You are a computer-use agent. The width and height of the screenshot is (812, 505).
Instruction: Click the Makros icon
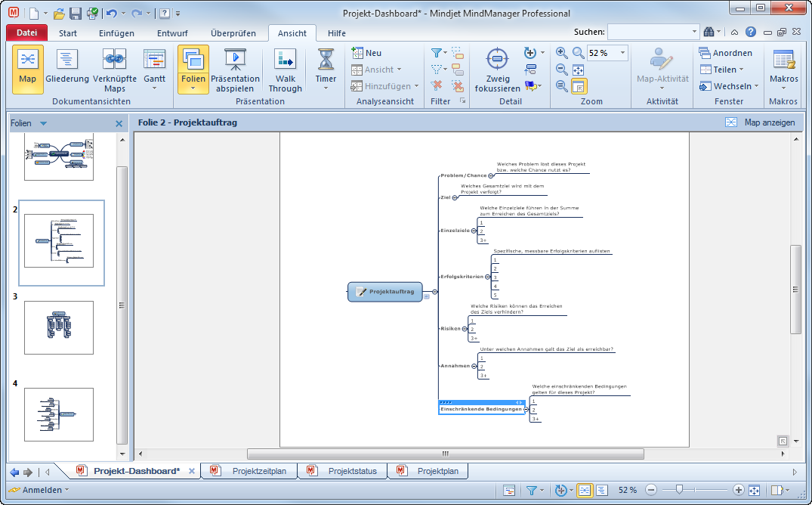tap(783, 60)
